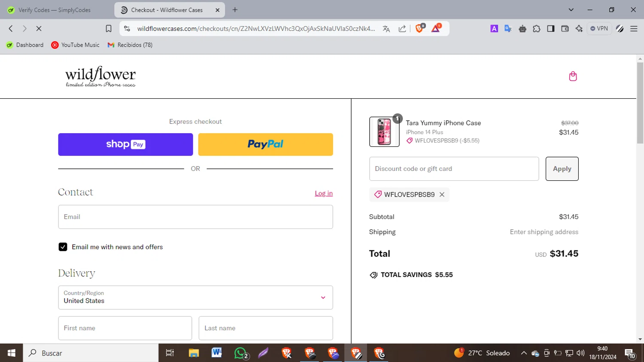Open Brave Wallet icon
The image size is (644, 362).
pos(565,28)
